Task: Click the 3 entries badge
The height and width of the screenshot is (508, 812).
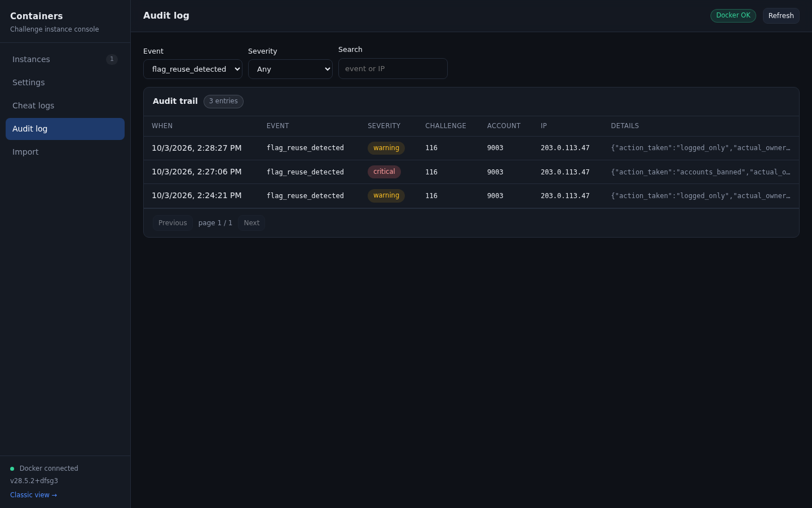Action: click(x=223, y=102)
